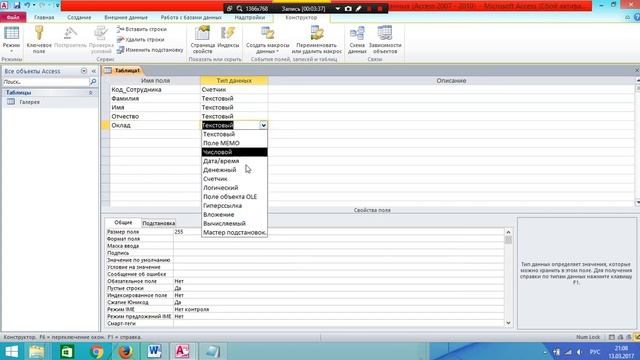Switch to the Создание ribbon tab
The height and width of the screenshot is (360, 640).
[x=79, y=18]
